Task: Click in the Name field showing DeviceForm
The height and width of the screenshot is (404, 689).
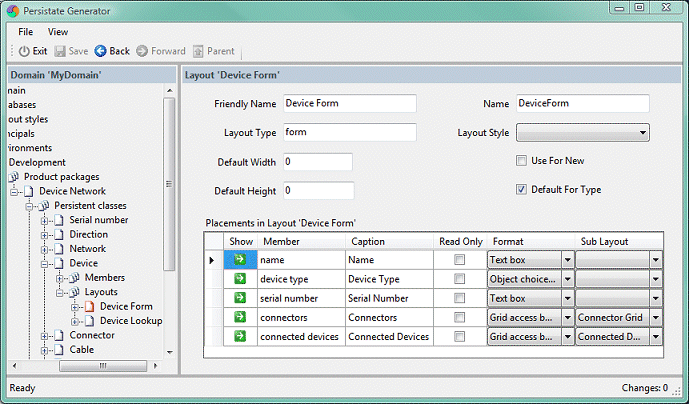Action: tap(583, 103)
